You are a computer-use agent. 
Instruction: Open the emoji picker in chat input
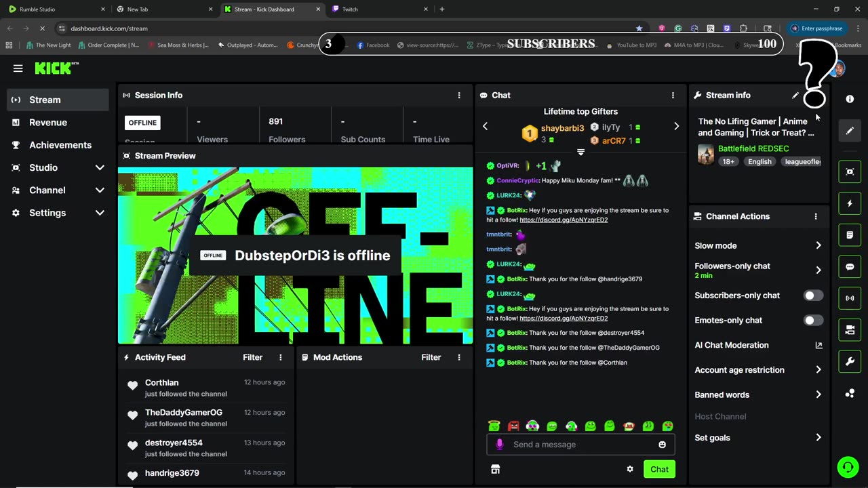(x=662, y=445)
